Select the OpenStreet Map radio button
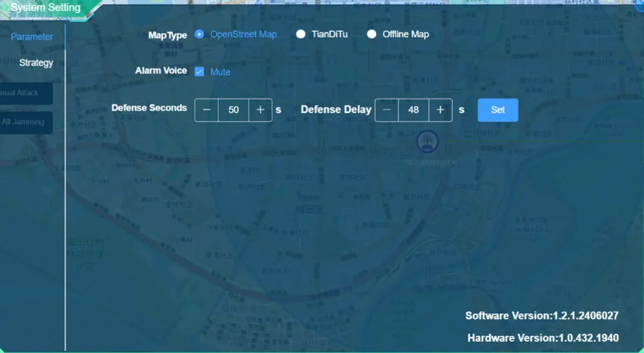This screenshot has width=644, height=353. [200, 34]
